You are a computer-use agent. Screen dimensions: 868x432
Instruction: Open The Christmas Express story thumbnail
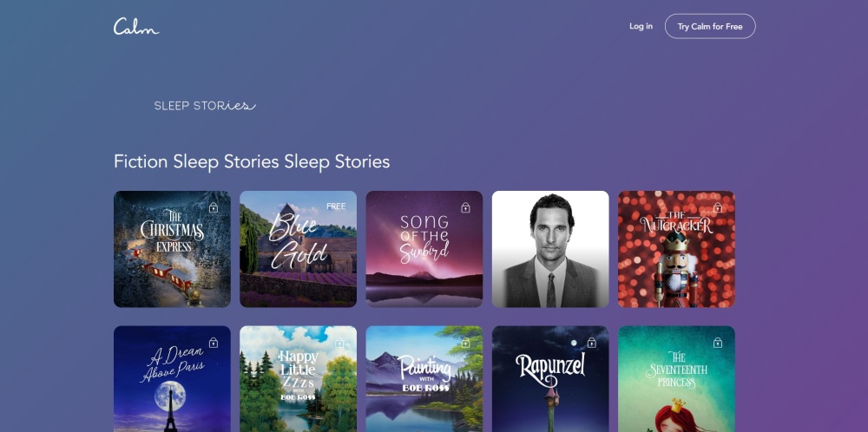point(172,249)
